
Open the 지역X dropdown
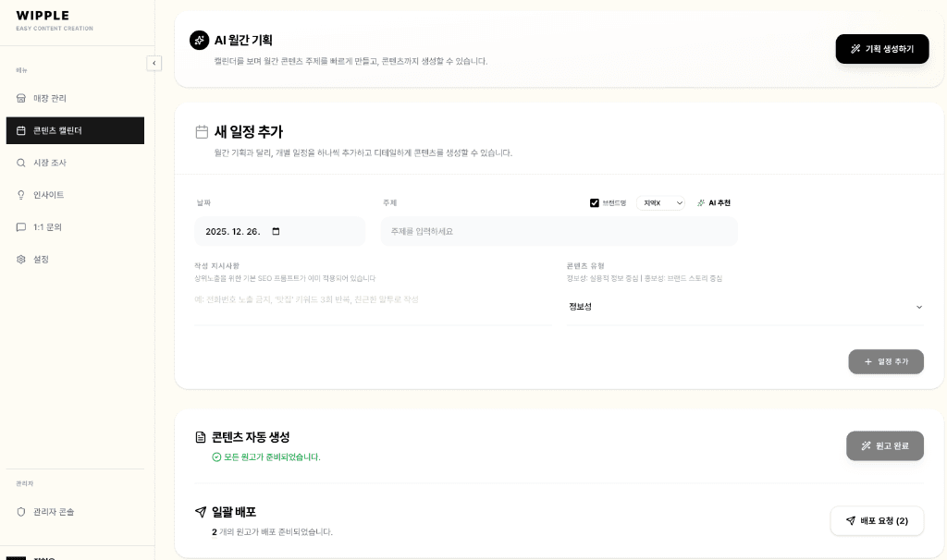coord(660,202)
